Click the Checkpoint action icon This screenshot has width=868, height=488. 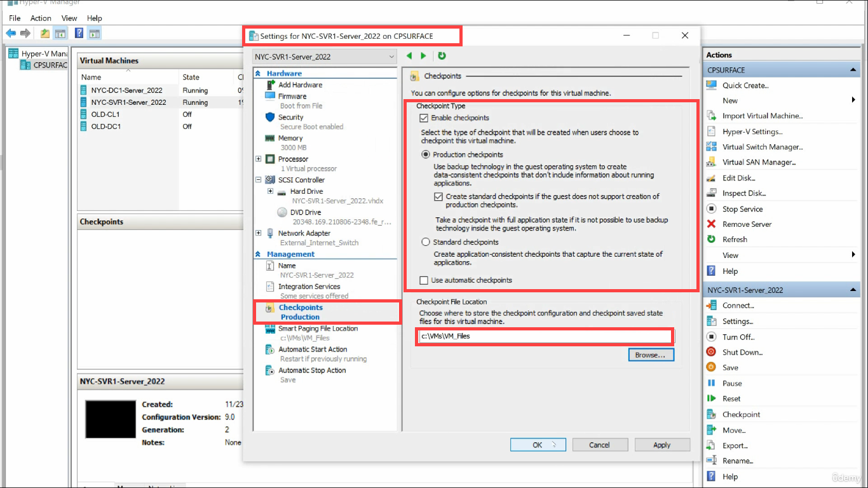coord(712,414)
